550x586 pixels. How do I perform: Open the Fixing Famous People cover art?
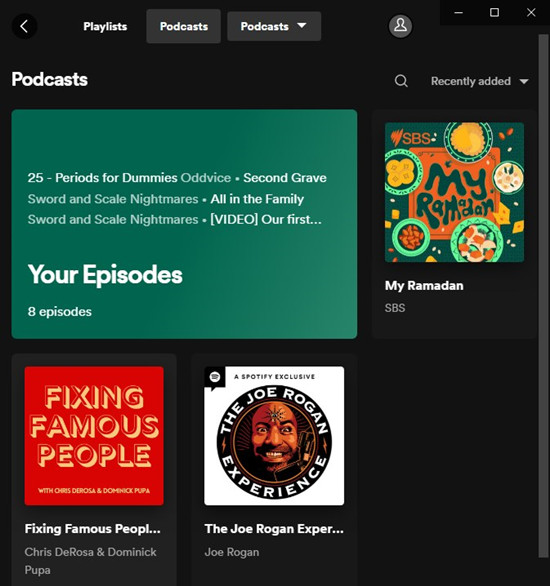[x=94, y=436]
